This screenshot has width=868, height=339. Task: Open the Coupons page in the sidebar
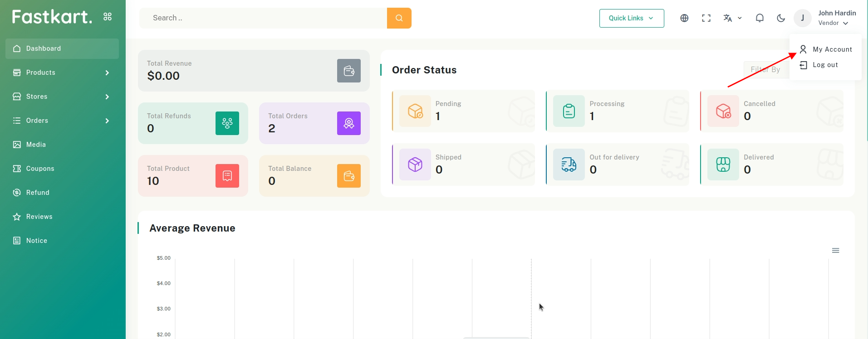40,169
